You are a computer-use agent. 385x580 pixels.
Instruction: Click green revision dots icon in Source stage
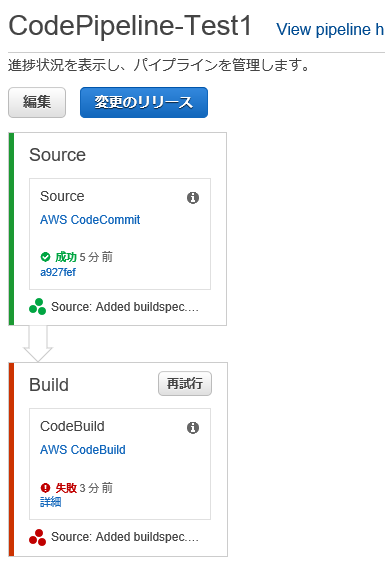37,307
